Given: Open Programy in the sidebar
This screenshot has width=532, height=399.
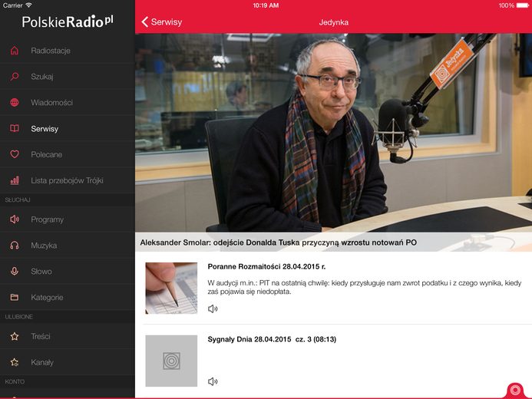Looking at the screenshot, I should point(68,219).
